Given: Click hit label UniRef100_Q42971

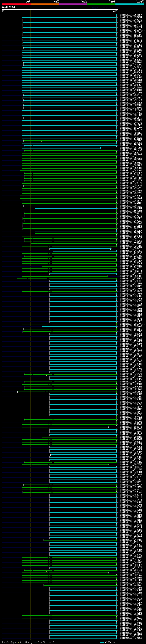Looking at the screenshot, I should (131, 40).
